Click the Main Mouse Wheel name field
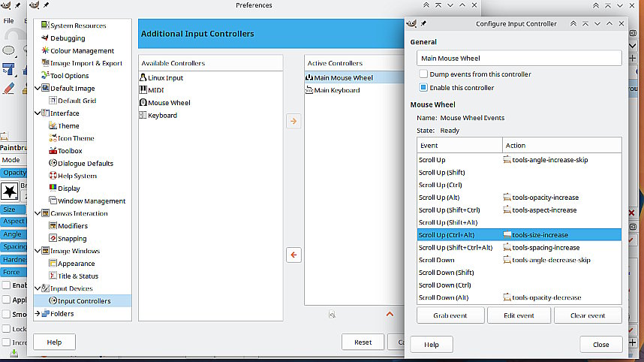 click(519, 59)
